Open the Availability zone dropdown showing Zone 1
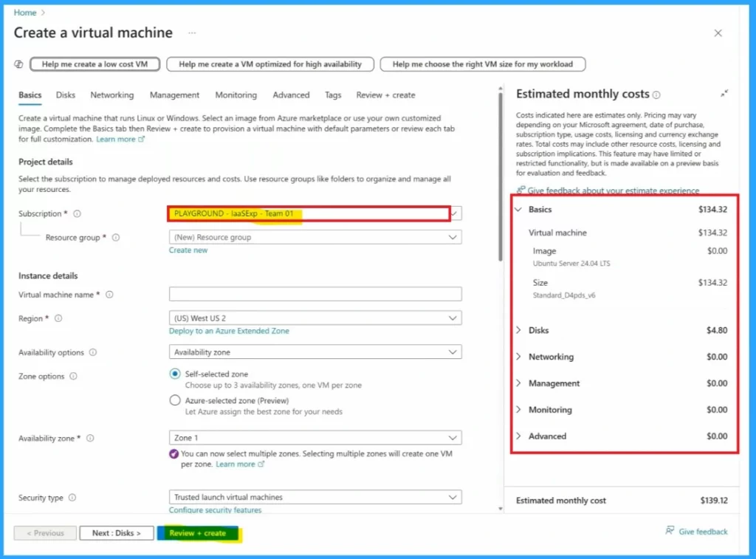The height and width of the screenshot is (559, 756). pyautogui.click(x=315, y=438)
